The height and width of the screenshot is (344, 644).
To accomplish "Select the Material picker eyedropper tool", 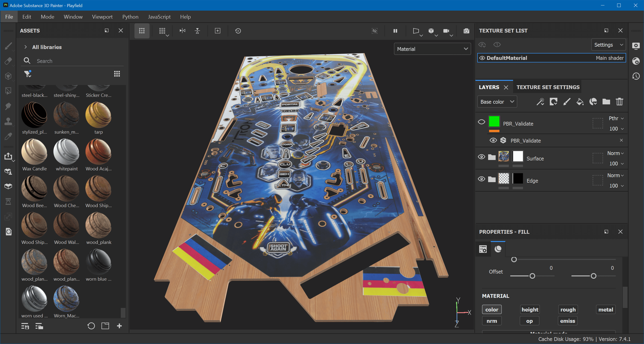I will pyautogui.click(x=8, y=136).
